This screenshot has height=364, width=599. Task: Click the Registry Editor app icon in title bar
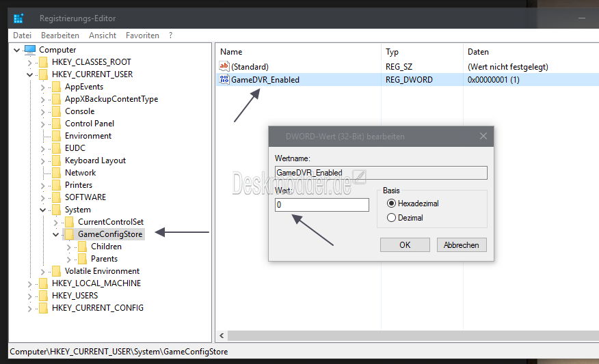18,18
